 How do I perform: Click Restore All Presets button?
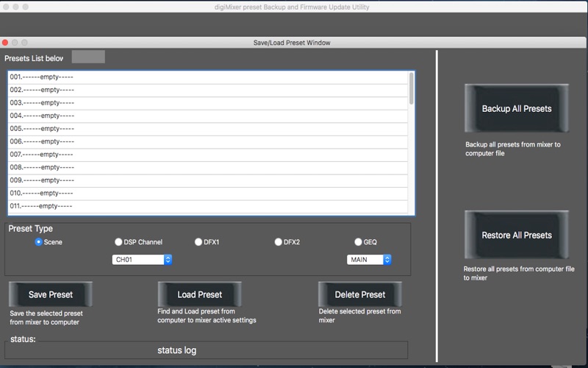pos(517,235)
